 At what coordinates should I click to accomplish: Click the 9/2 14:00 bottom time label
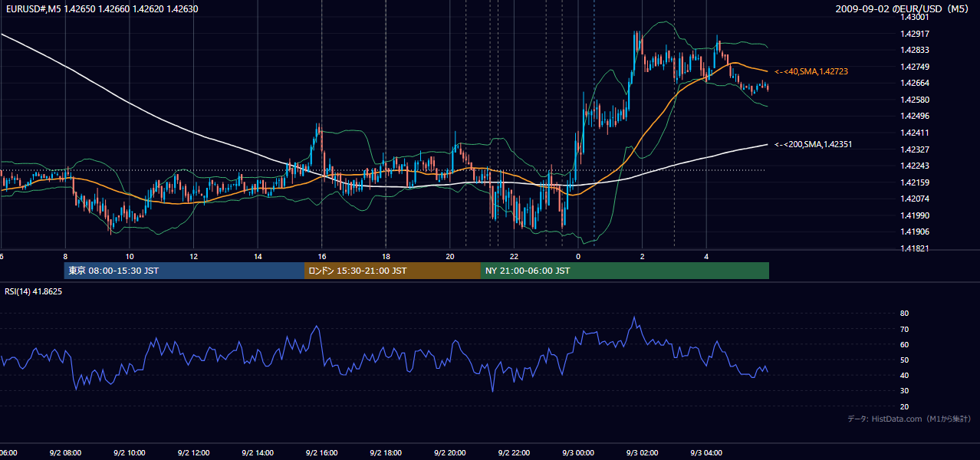click(258, 453)
